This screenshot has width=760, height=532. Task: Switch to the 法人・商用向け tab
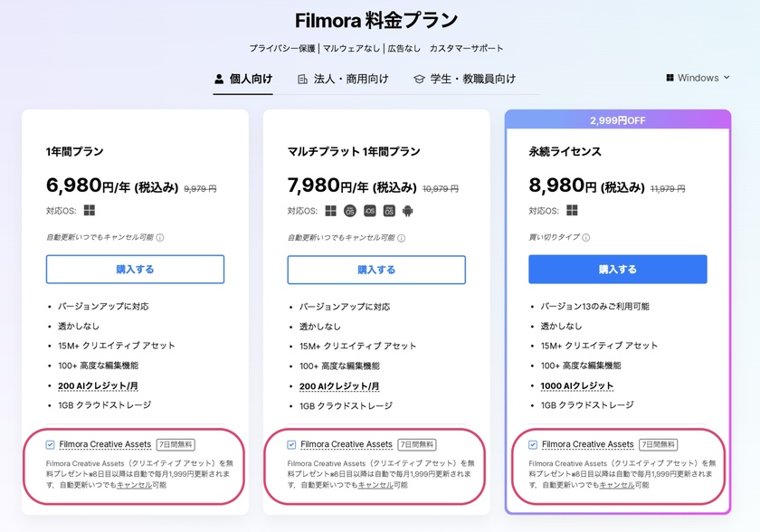[x=343, y=79]
